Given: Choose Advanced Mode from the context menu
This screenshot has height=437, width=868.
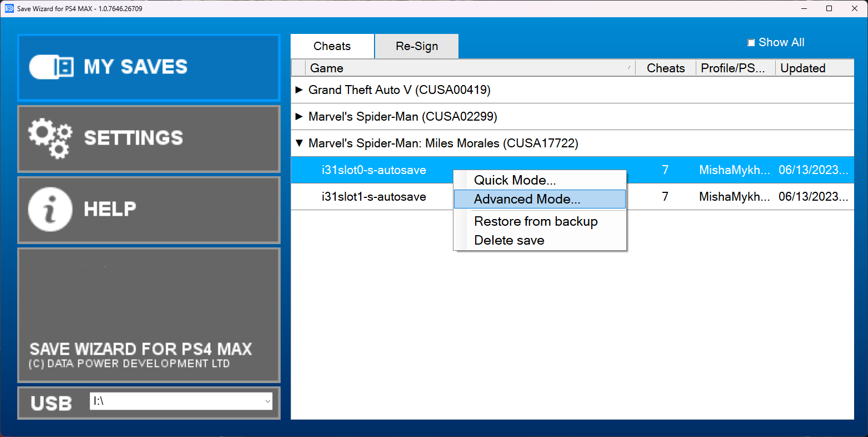Looking at the screenshot, I should [540, 199].
